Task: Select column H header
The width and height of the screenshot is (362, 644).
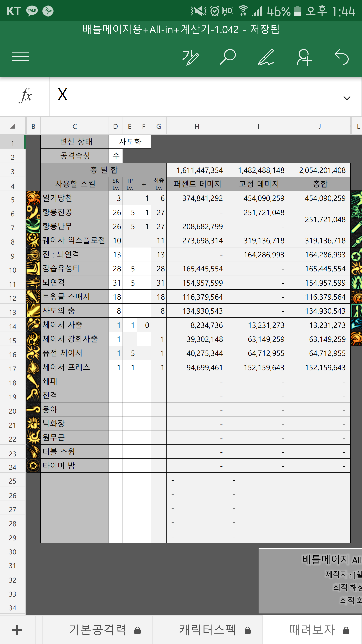Action: click(x=197, y=126)
